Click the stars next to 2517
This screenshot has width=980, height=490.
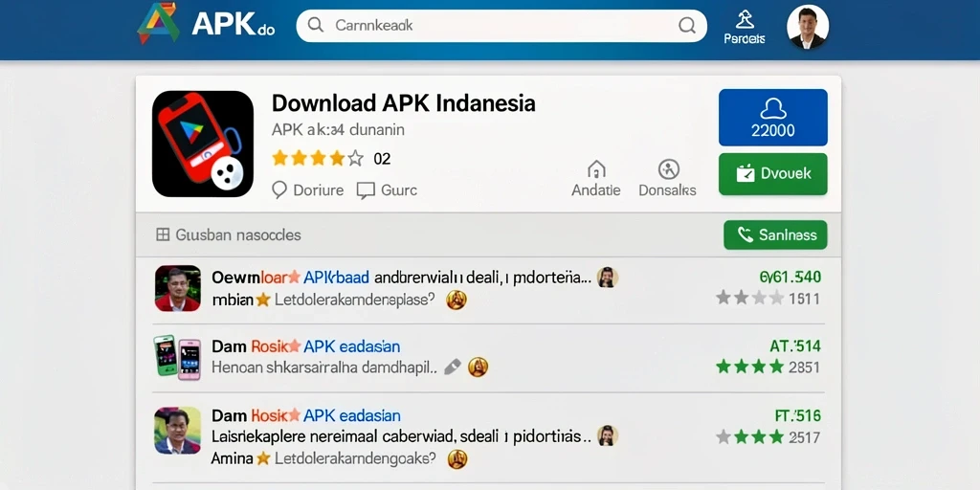click(750, 436)
